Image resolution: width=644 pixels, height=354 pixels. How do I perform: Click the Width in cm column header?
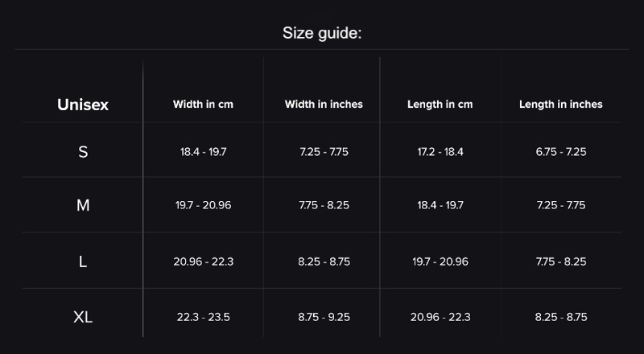tap(203, 105)
